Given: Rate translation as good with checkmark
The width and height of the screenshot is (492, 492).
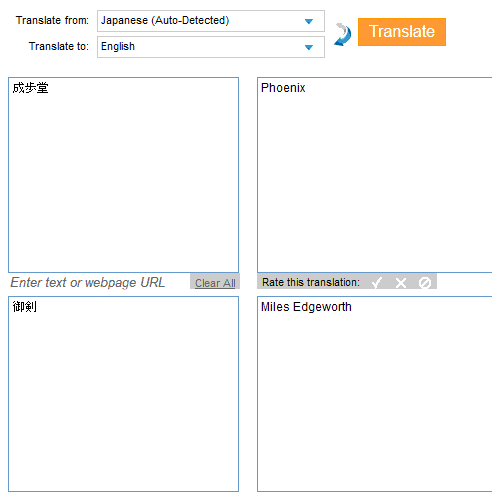Looking at the screenshot, I should click(377, 283).
